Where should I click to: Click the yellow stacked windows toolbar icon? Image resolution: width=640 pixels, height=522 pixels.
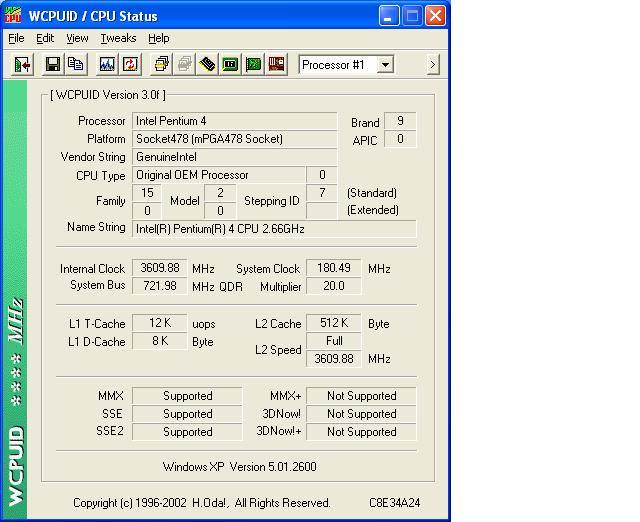point(161,64)
